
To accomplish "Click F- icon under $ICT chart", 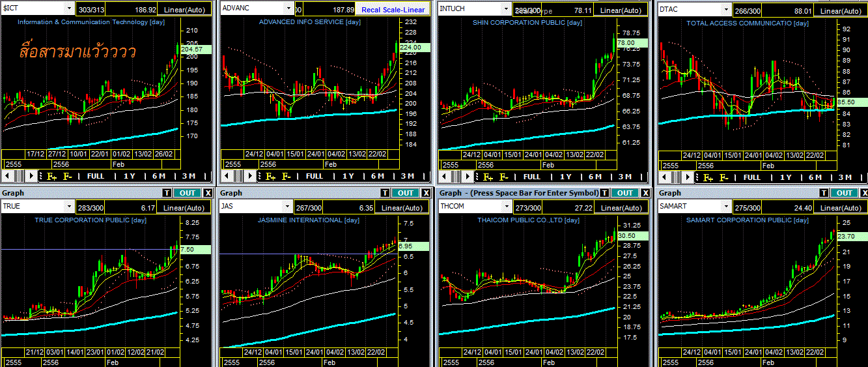I will (x=67, y=176).
